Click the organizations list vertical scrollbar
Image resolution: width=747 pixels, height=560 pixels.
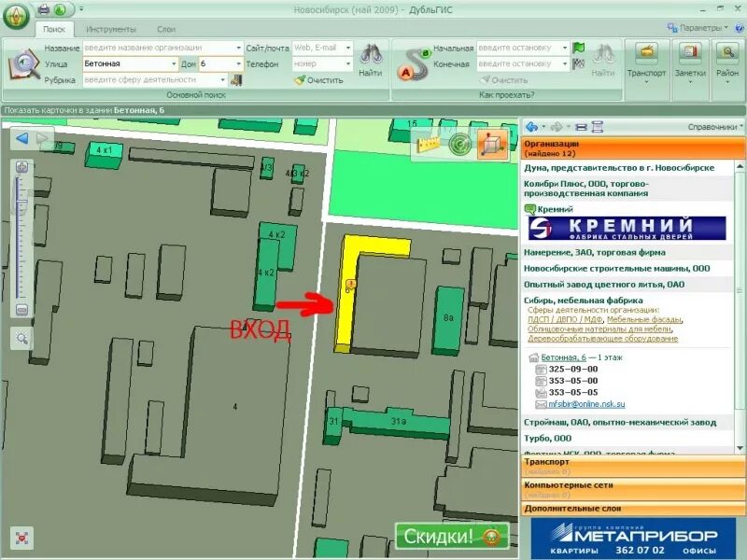tap(740, 307)
